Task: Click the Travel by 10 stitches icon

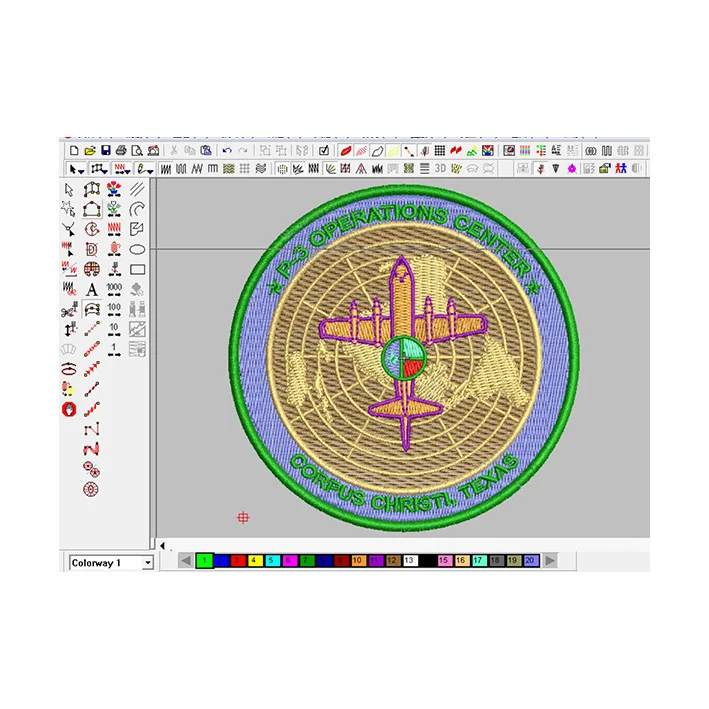Action: tap(114, 329)
